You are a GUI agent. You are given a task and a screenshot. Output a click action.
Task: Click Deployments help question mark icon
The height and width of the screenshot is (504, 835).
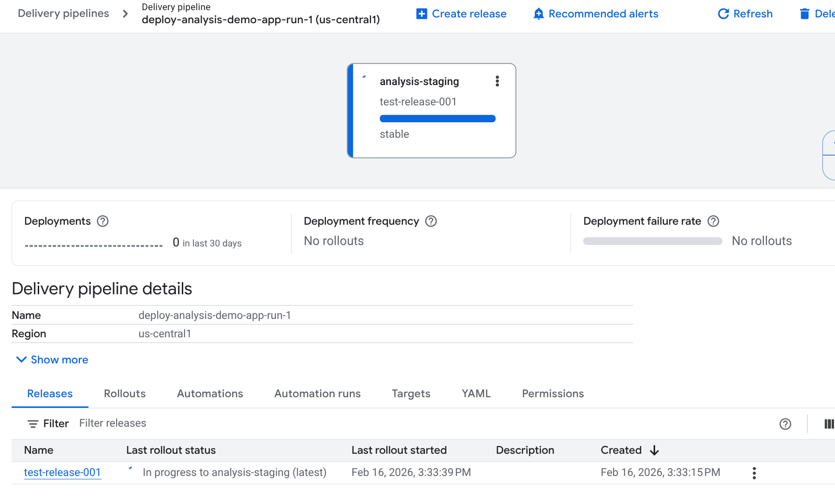pos(103,221)
